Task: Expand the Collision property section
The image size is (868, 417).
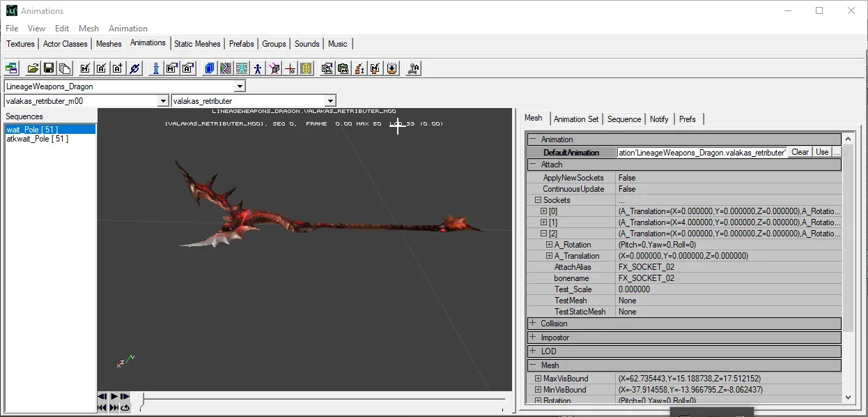Action: click(x=533, y=323)
